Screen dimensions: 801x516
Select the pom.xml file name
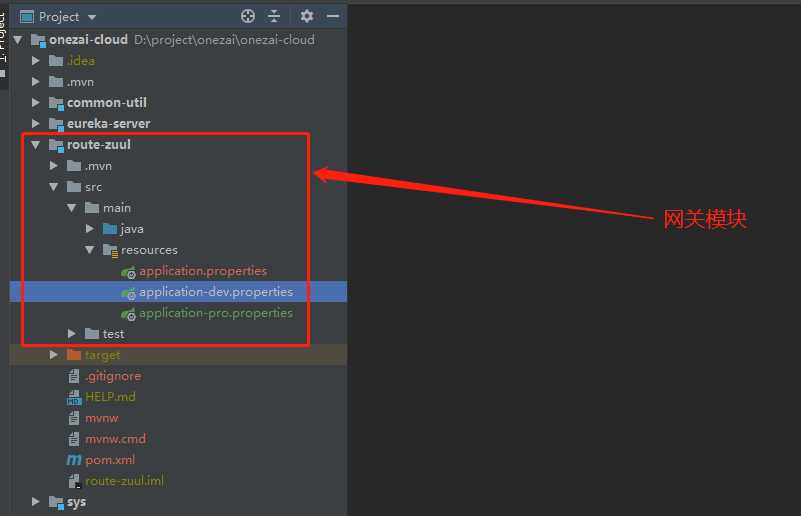pyautogui.click(x=110, y=460)
